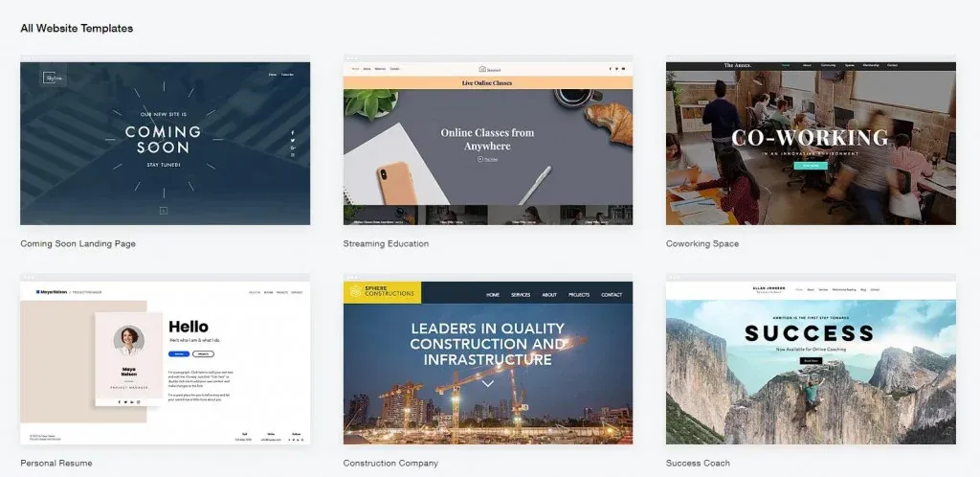The height and width of the screenshot is (477, 980).
Task: Select SERVICES in Sphere Constructions menu
Action: click(x=521, y=294)
